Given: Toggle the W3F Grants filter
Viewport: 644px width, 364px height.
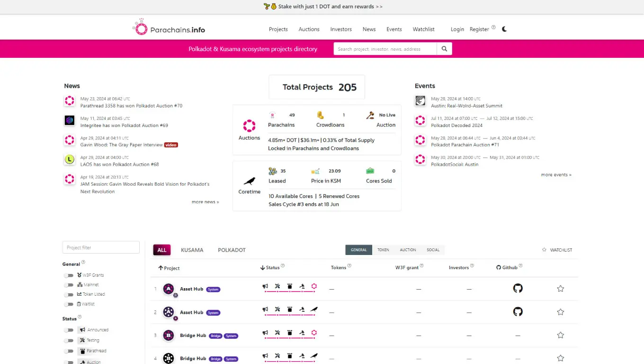Looking at the screenshot, I should [69, 275].
